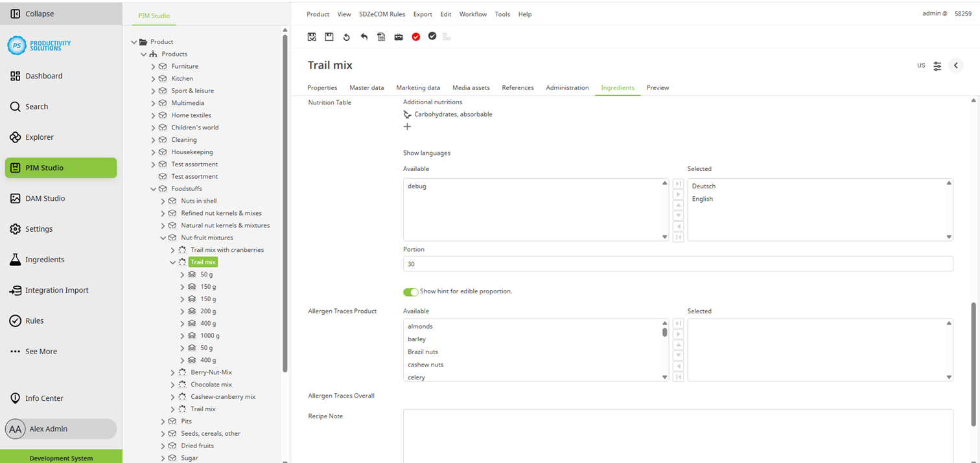Screen dimensions: 980x463
Task: Click the briefcase toolbar icon
Action: point(398,37)
